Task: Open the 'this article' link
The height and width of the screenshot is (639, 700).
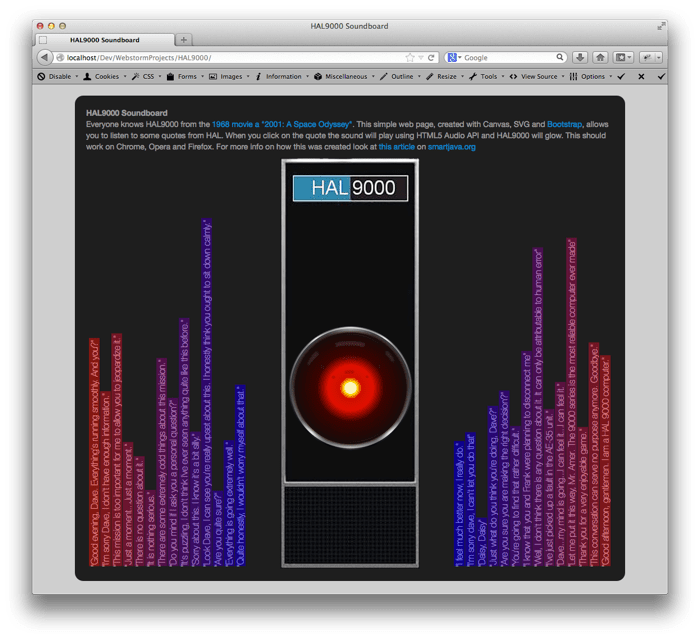Action: click(x=396, y=146)
